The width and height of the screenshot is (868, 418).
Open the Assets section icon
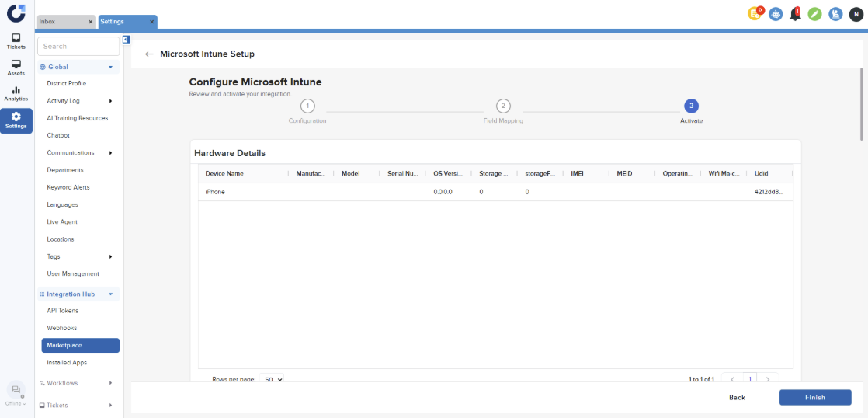(x=16, y=68)
